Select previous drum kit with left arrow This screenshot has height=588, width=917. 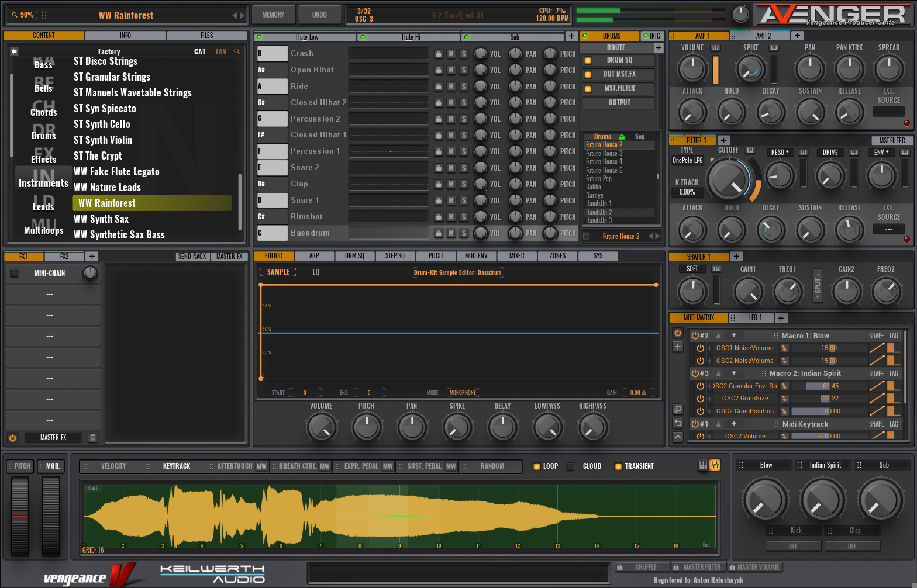point(650,236)
